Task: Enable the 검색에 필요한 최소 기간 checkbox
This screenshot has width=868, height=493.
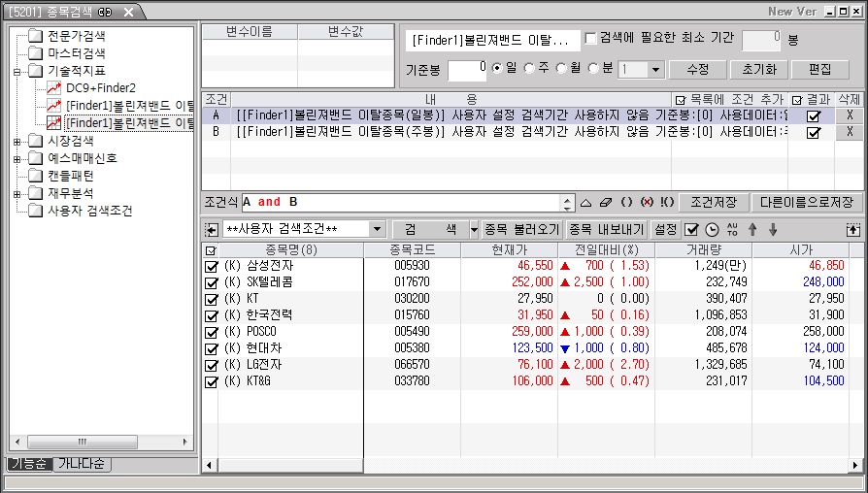Action: coord(590,38)
